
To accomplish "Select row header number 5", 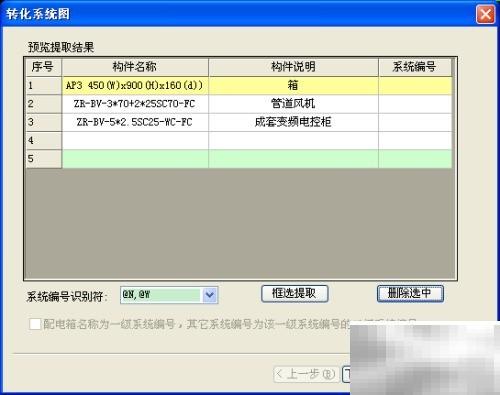I will pyautogui.click(x=43, y=159).
